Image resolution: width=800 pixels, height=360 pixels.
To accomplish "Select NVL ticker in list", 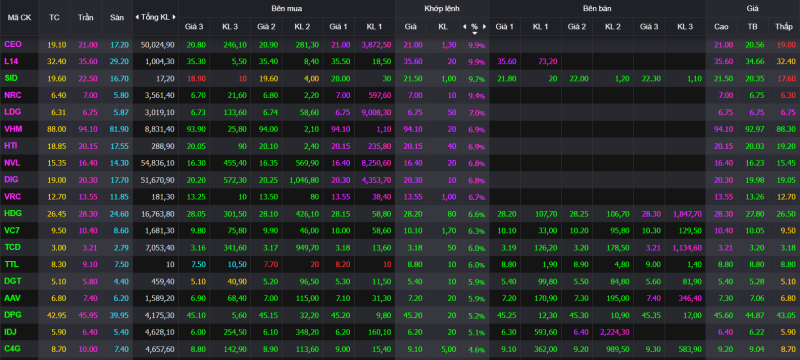I will point(13,163).
